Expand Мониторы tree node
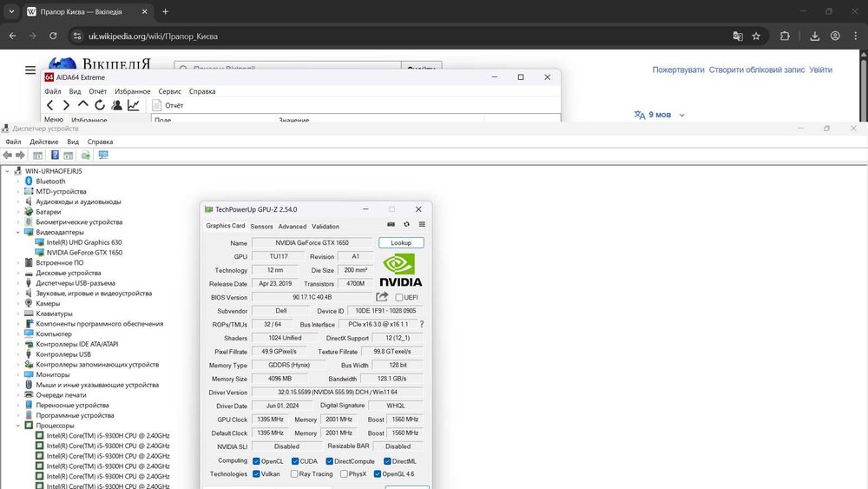Image resolution: width=868 pixels, height=489 pixels. coord(18,374)
